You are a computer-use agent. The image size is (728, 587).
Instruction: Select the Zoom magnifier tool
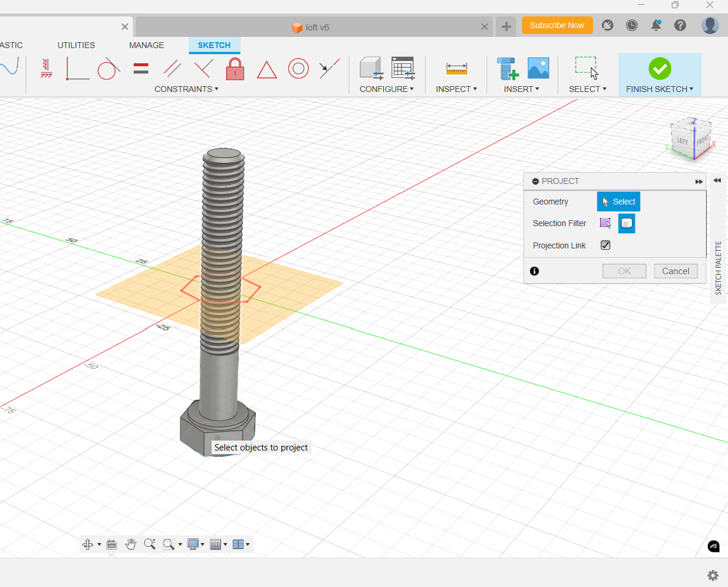pos(149,544)
